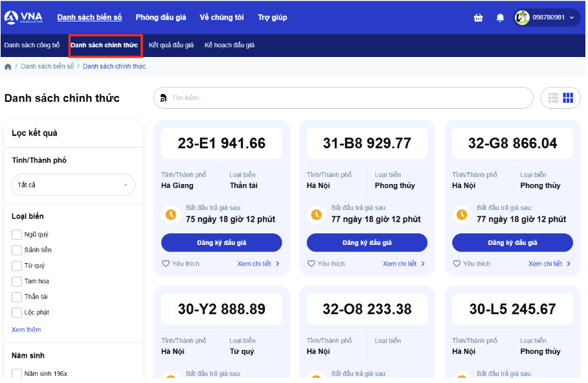Click Yêu thích text on 23-E1 941.66 card

click(x=186, y=264)
